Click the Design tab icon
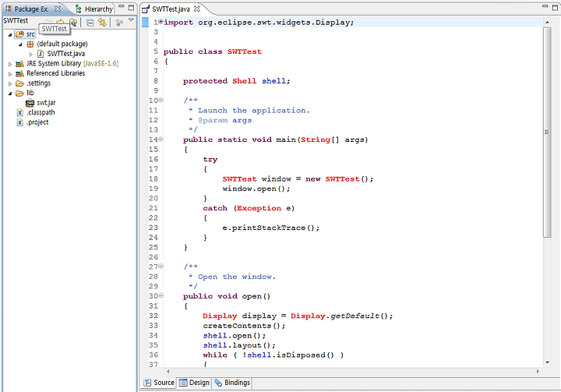Screen dimensions: 561x392 pos(183,383)
